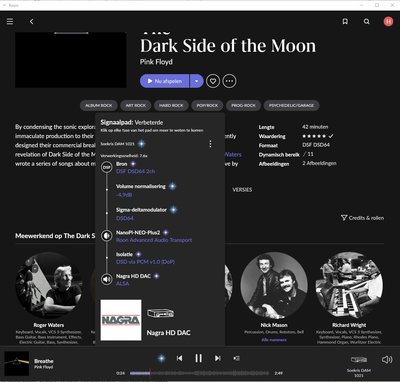Toggle the heart favorite for this album
Screen dimensions: 400x382
[x=213, y=81]
